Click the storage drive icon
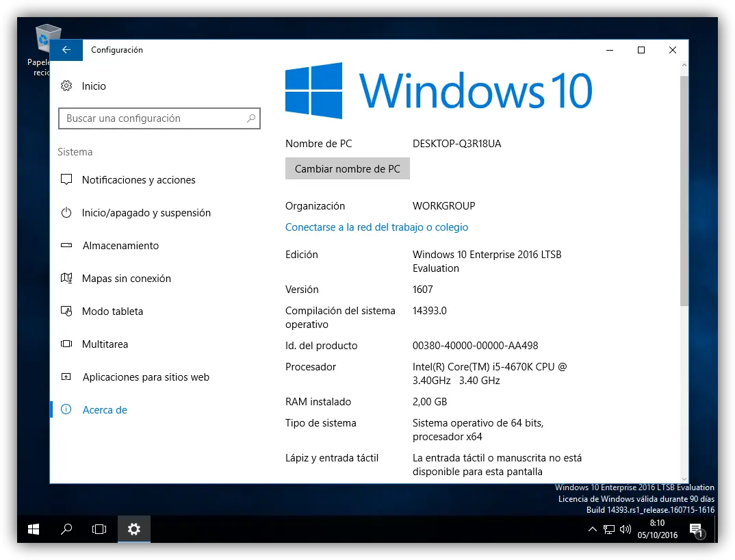This screenshot has height=560, width=735. click(66, 245)
